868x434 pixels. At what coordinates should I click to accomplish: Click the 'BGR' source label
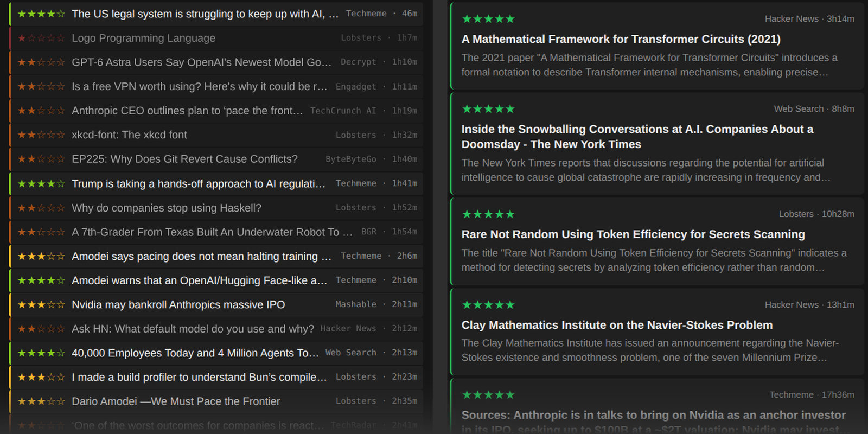click(x=369, y=232)
